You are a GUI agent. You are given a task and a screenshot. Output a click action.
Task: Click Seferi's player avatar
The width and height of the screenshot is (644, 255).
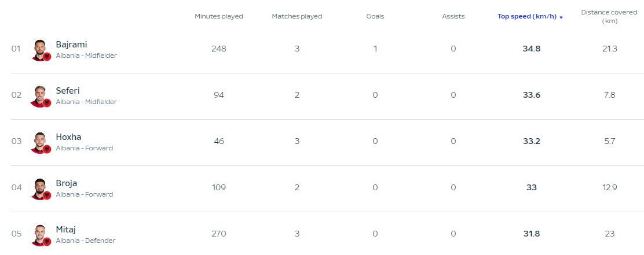click(39, 97)
